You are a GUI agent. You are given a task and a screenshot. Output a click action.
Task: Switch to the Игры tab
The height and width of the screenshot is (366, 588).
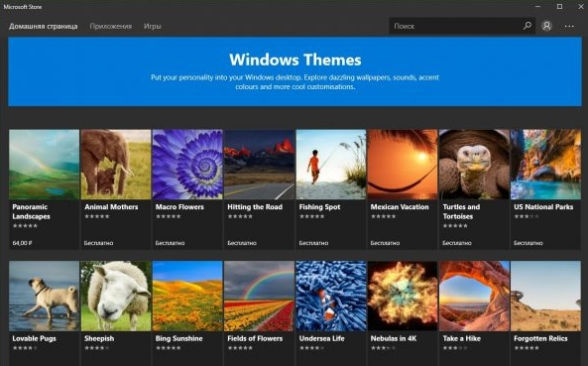pos(153,26)
